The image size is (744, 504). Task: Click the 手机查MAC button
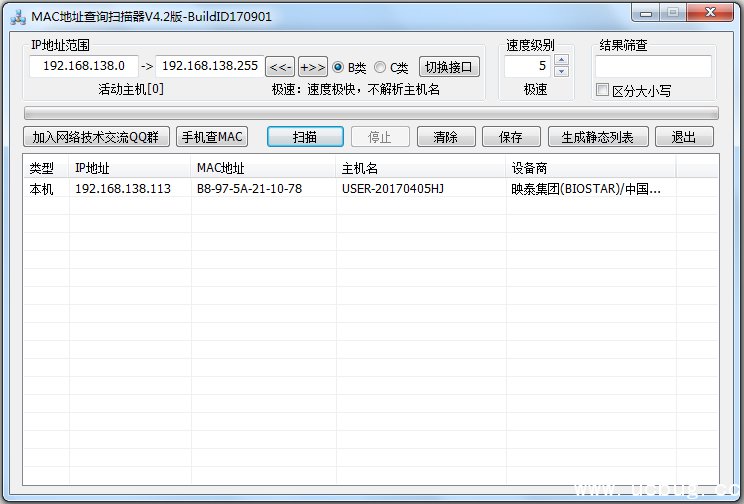212,137
